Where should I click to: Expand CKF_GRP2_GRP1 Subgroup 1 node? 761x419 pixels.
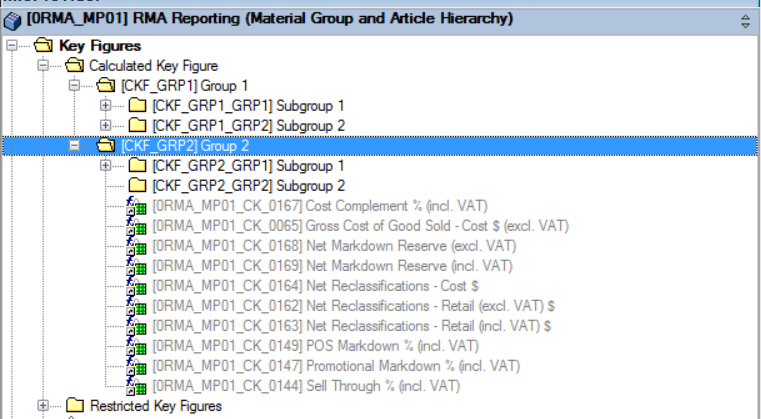click(106, 166)
